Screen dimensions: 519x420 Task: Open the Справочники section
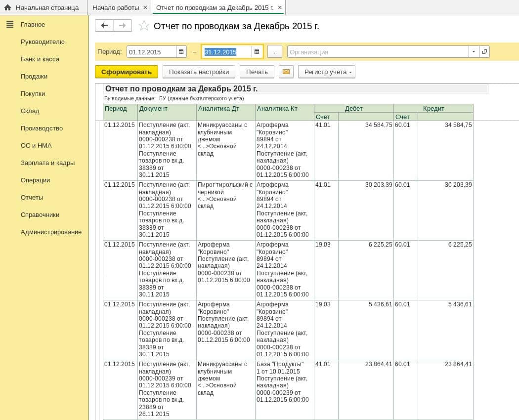40,214
